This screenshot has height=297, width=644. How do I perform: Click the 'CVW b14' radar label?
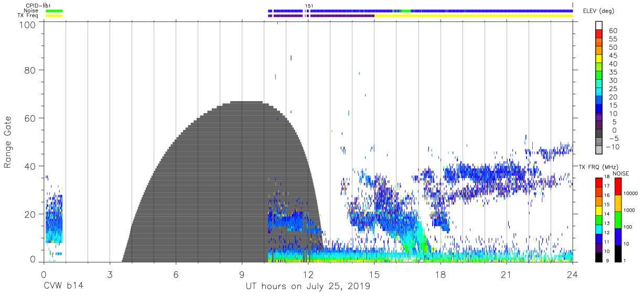(63, 286)
